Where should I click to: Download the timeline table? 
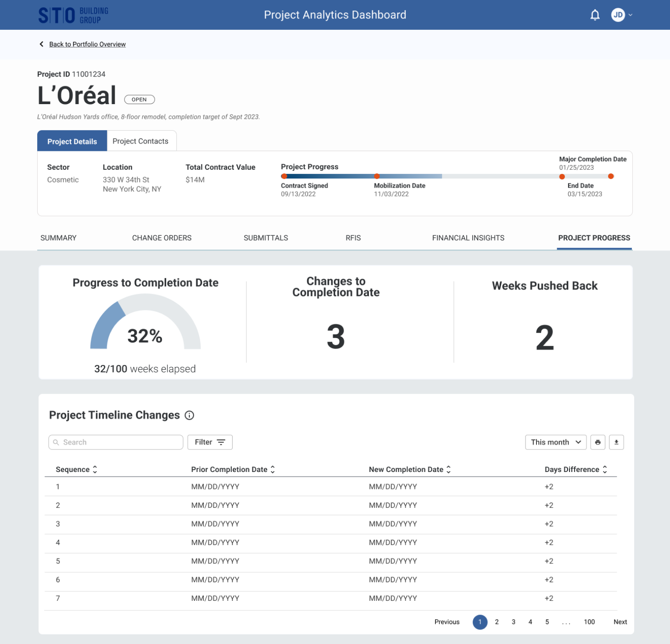tap(616, 442)
